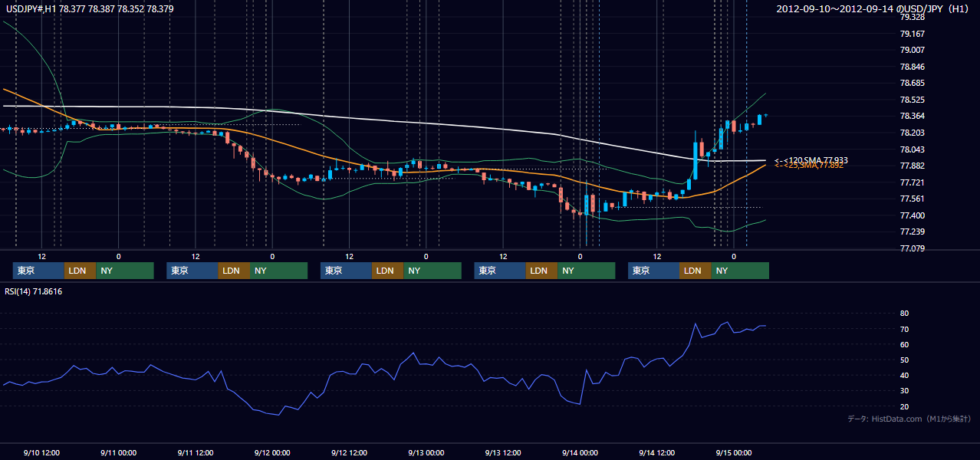Screen dimensions: 980x460
Task: Pick the 30 level on RSI axis
Action: coord(904,390)
